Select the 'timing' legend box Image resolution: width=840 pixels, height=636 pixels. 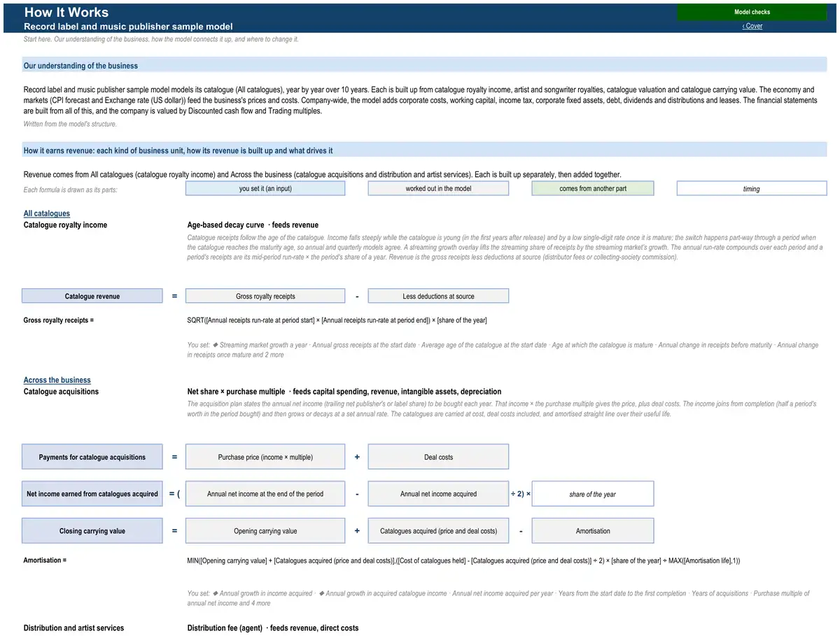click(x=752, y=189)
